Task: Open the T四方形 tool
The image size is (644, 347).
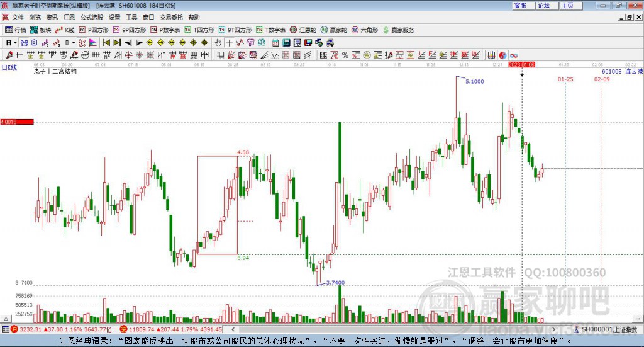Action: coord(199,30)
